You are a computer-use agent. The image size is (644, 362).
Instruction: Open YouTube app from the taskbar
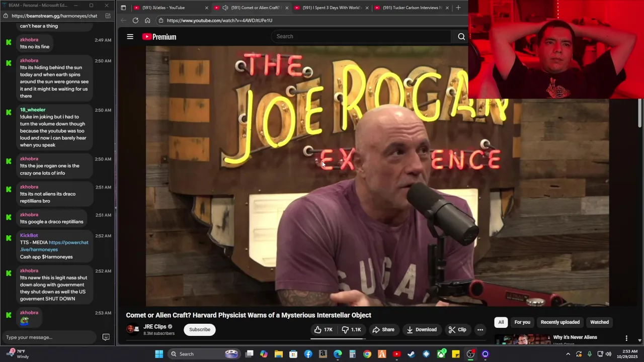396,354
